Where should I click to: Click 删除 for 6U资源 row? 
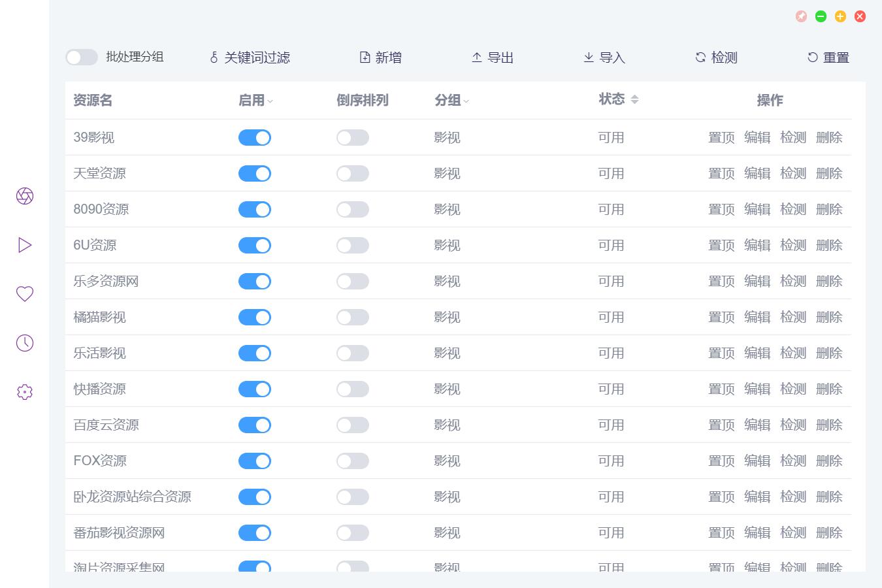click(x=829, y=245)
